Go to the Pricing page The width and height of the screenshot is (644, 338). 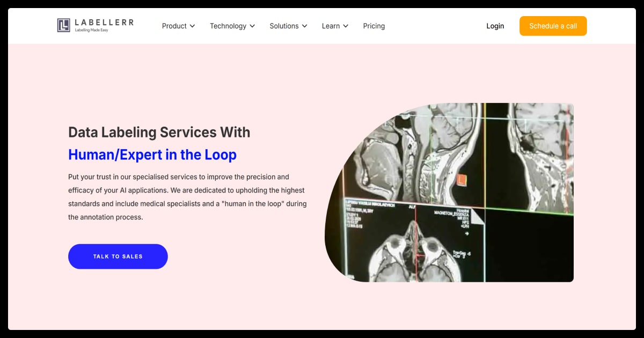[x=374, y=26]
